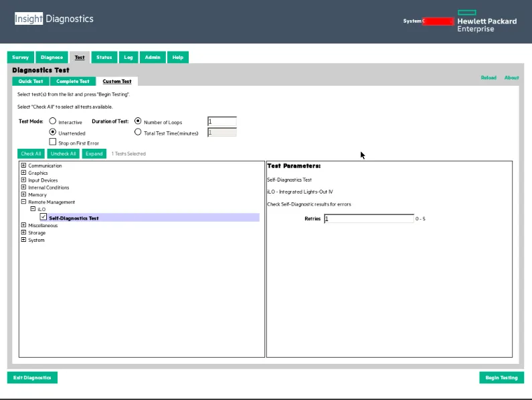Click the '1 Tests Selected' text

(x=128, y=153)
